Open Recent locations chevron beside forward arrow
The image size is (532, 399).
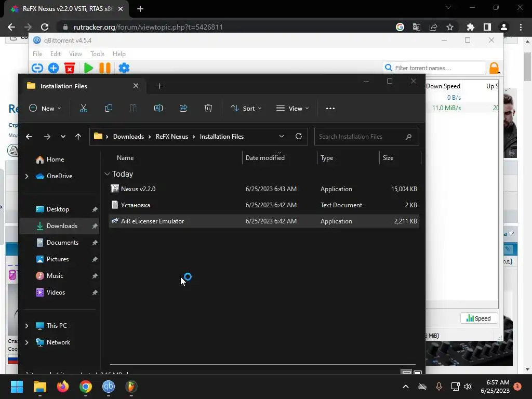pos(63,137)
